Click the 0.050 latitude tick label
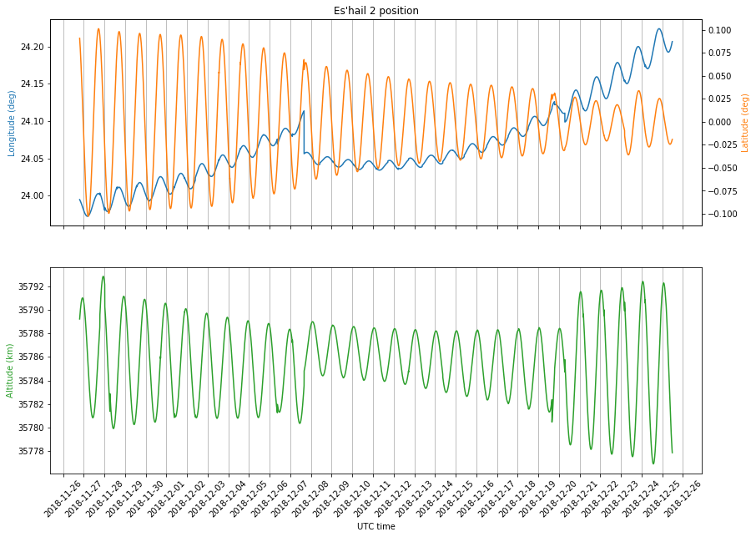This screenshot has height=537, width=756. pyautogui.click(x=720, y=76)
